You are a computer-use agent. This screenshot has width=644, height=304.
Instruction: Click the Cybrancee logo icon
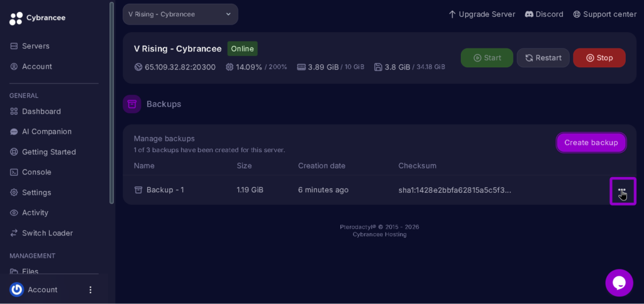coord(16,18)
